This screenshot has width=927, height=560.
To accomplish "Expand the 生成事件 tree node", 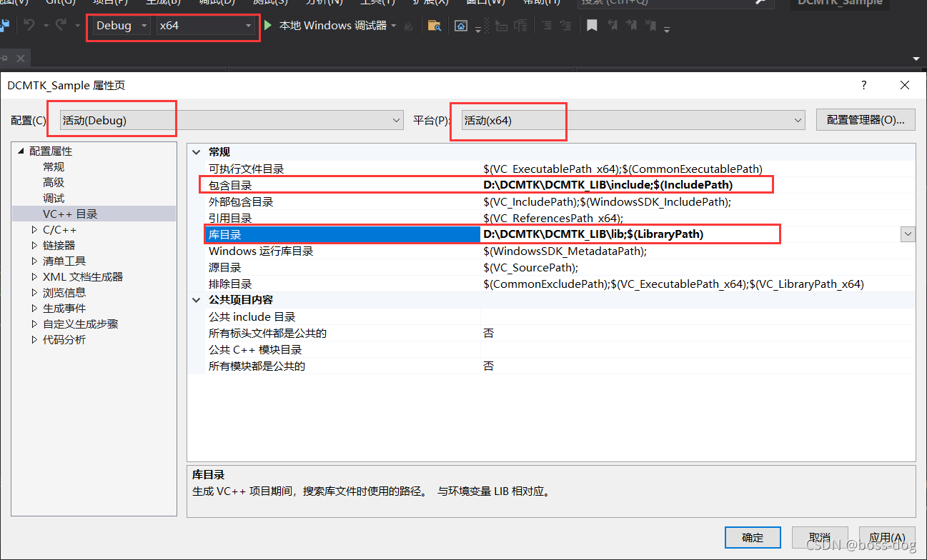I will (34, 308).
